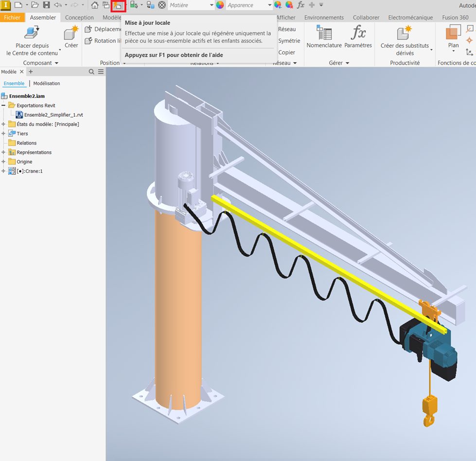Screen dimensions: 476x461
Task: Switch to the Assembler ribbon tab
Action: coord(43,18)
